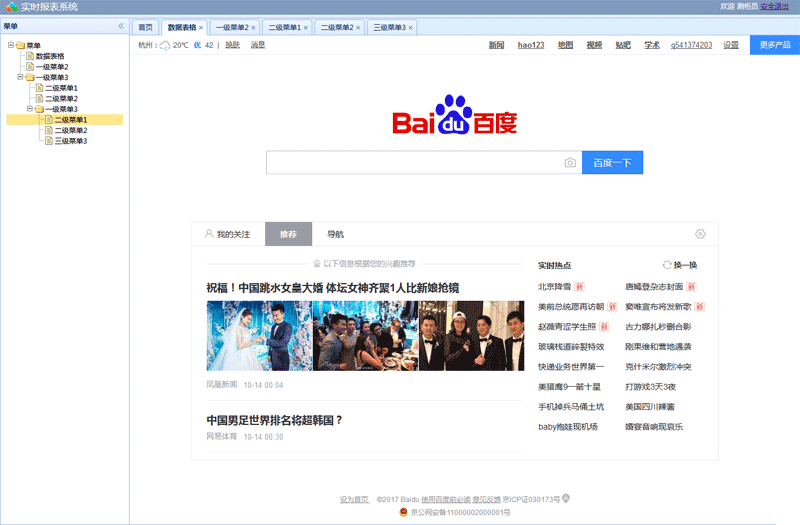Select the 我的关注 feed tab
The image size is (800, 525).
pos(227,234)
